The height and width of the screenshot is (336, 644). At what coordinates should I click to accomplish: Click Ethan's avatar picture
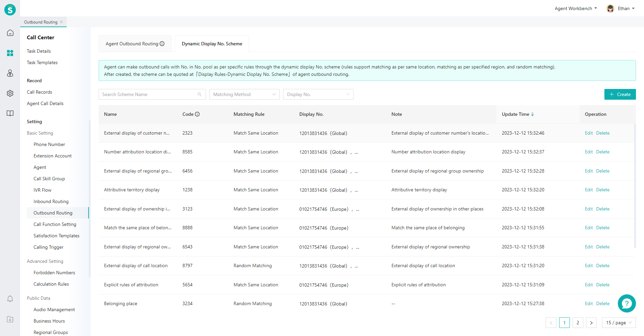[x=610, y=8]
